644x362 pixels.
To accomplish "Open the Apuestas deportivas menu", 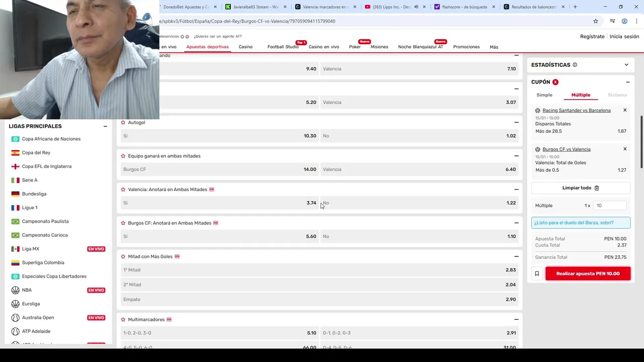I will [207, 47].
